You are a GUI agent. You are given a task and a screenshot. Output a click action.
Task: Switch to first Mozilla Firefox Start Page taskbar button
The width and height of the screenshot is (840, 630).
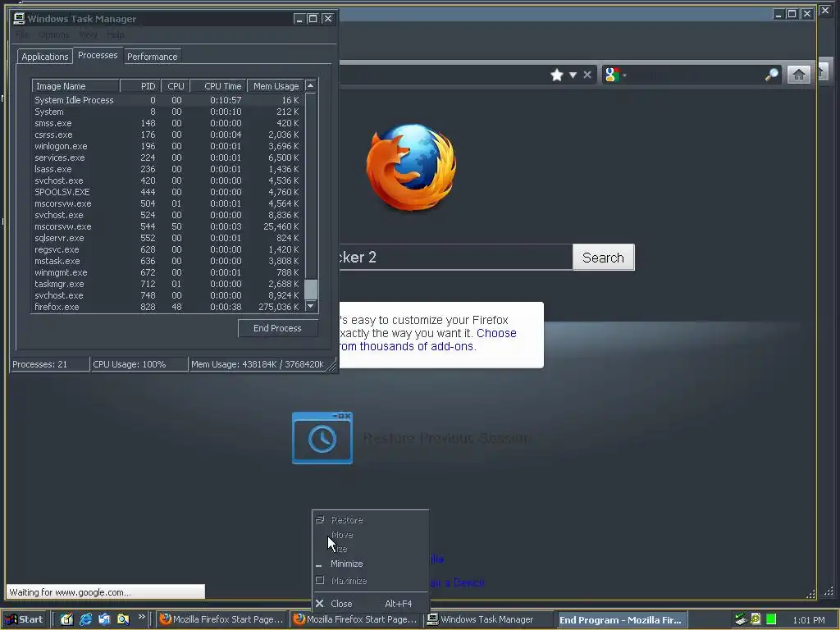coord(221,619)
